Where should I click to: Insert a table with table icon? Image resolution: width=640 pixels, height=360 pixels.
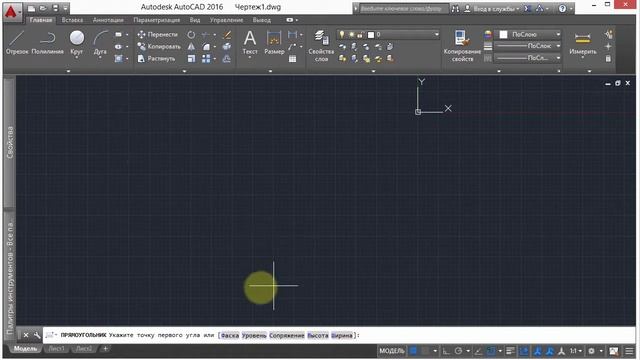[292, 59]
